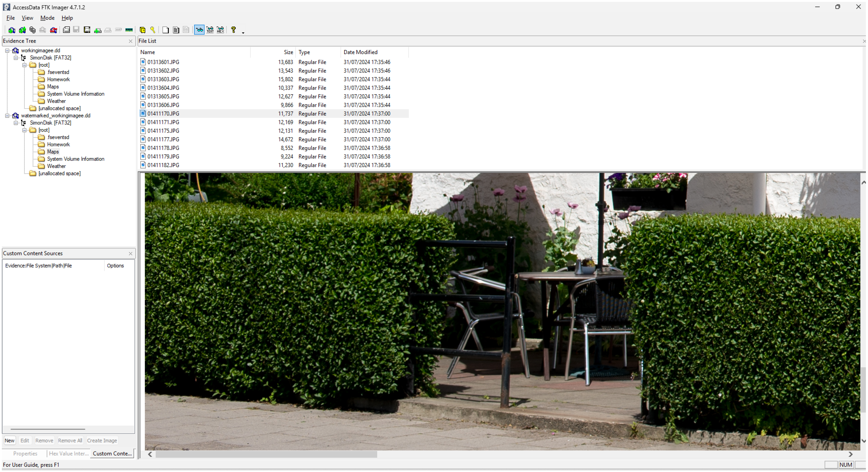Sort file list by Date Modified header

pyautogui.click(x=360, y=52)
